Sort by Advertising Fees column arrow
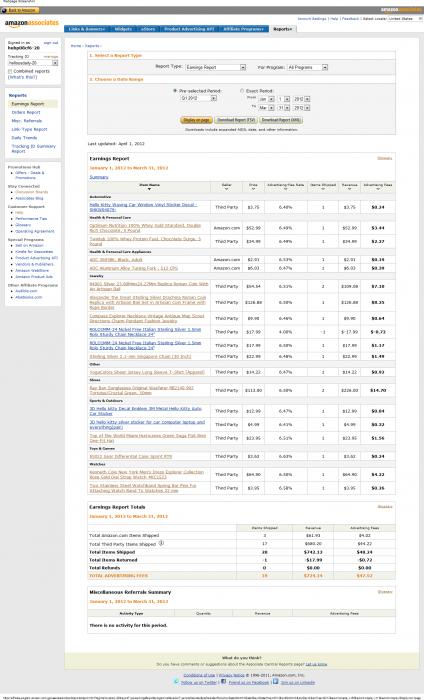The width and height of the screenshot is (424, 700). click(378, 189)
